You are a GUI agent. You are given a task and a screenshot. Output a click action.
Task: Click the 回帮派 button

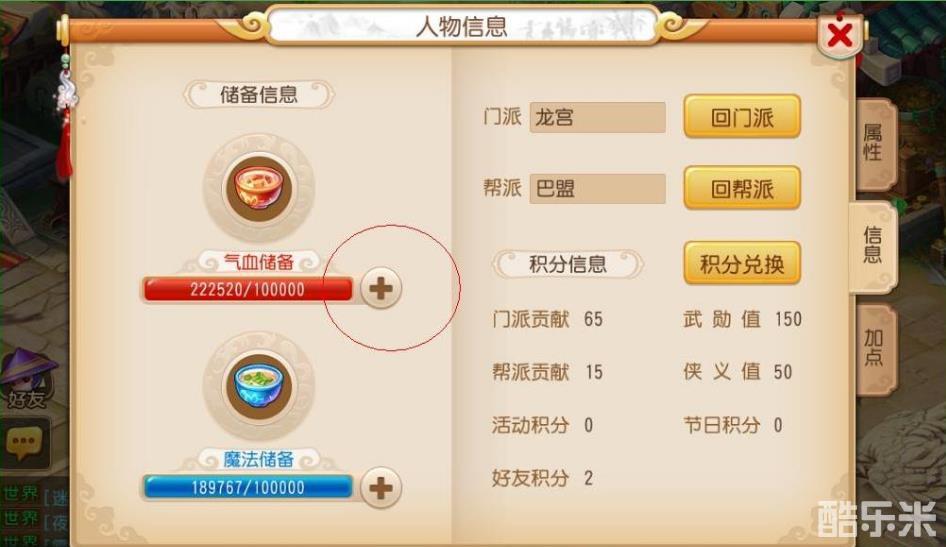coord(741,189)
